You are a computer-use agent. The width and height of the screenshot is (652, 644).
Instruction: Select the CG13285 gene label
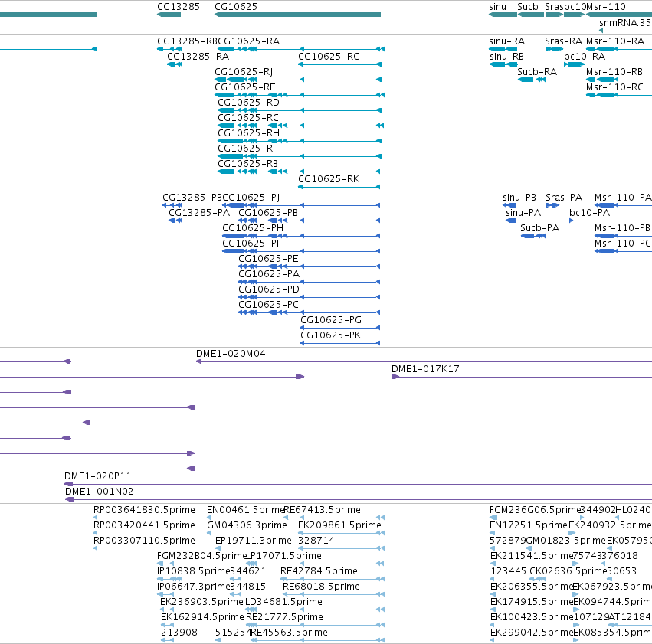pos(179,7)
